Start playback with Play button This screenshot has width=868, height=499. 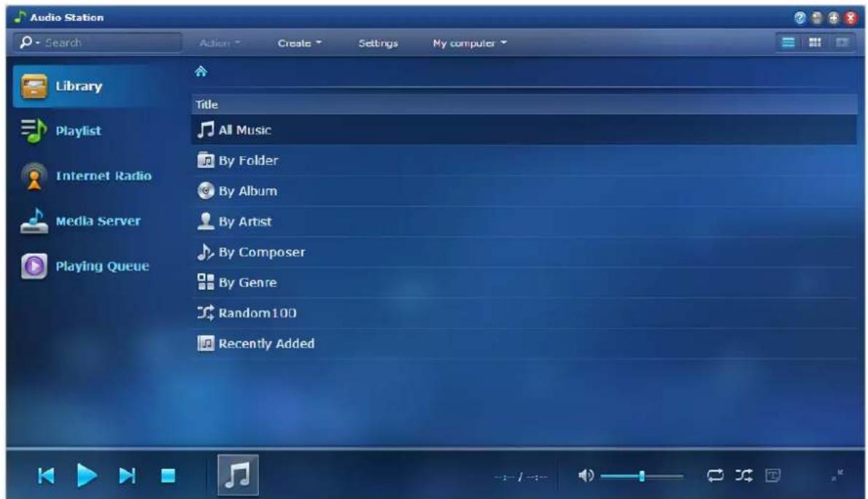pyautogui.click(x=86, y=475)
